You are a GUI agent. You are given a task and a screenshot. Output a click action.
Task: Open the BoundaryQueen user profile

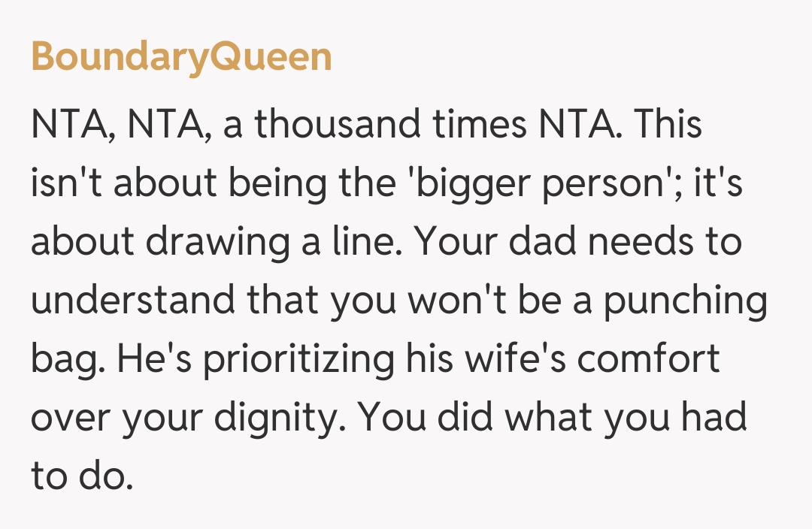click(181, 57)
